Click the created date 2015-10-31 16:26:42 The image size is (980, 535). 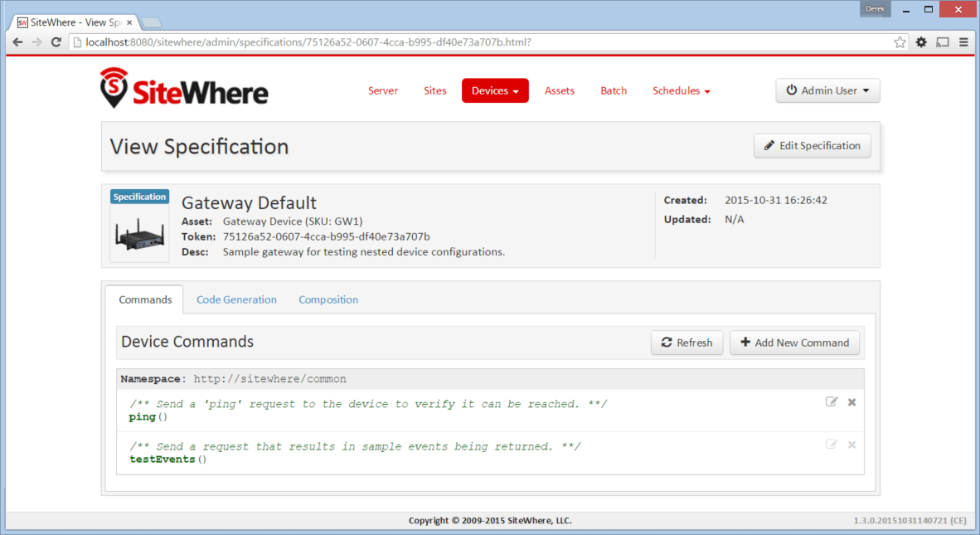(x=775, y=200)
